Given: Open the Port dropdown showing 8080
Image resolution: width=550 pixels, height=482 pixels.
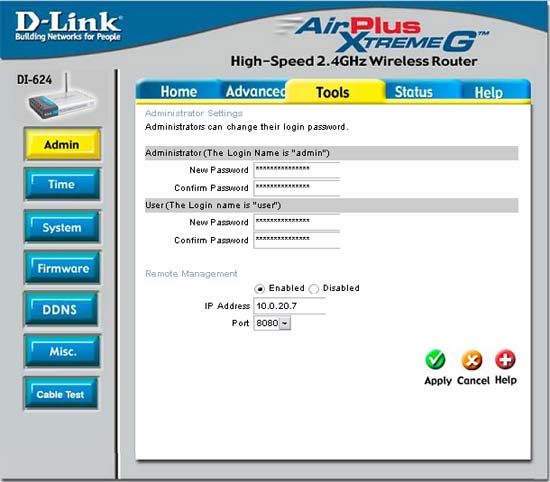Looking at the screenshot, I should (272, 323).
